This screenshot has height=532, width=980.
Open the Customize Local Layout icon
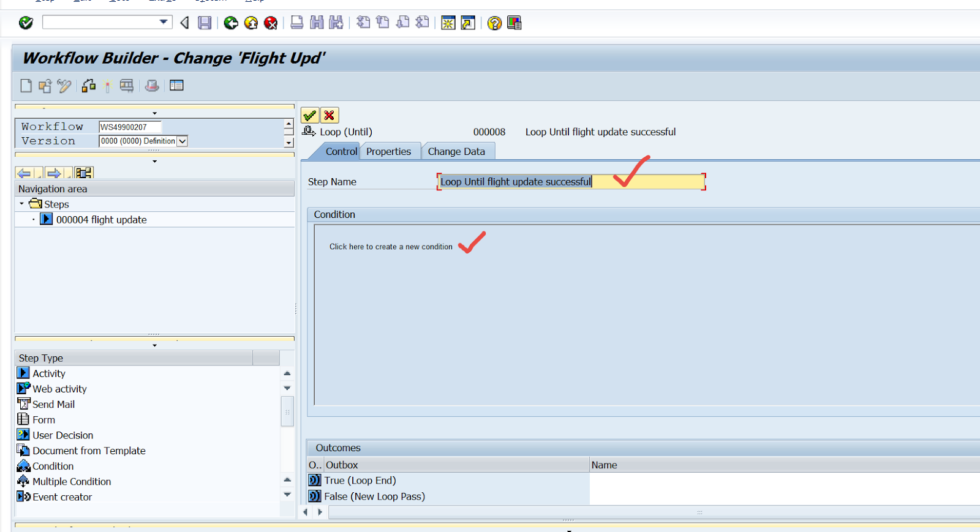(514, 23)
